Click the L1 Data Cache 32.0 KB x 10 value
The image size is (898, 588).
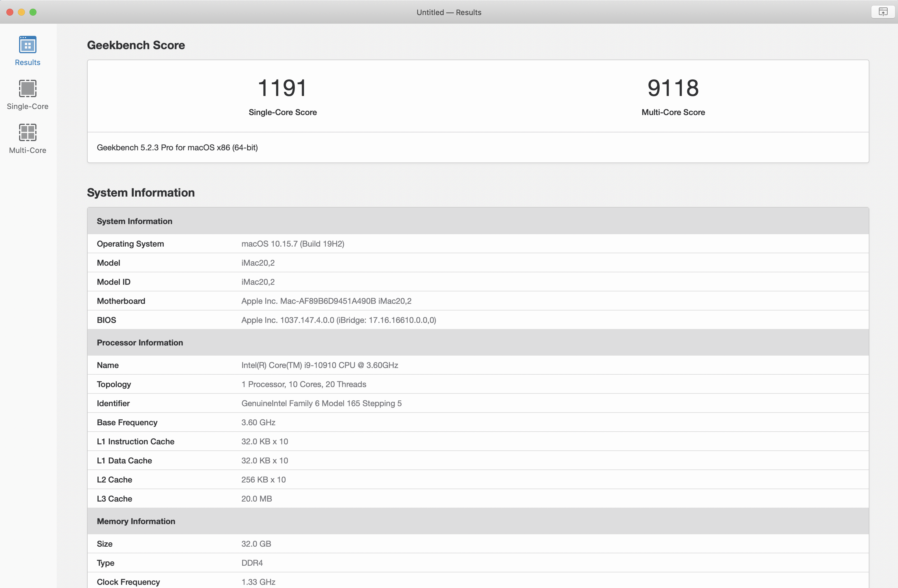[265, 461]
